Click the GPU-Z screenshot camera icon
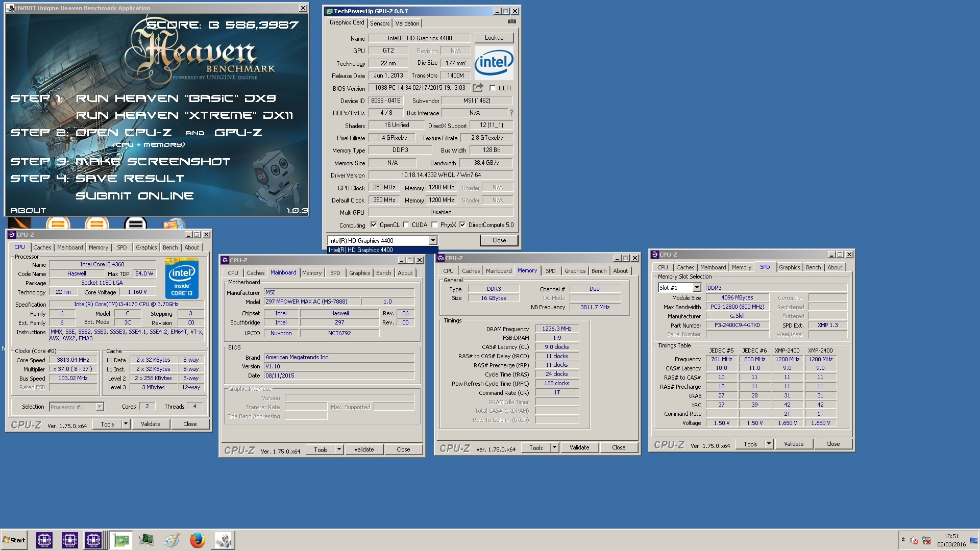980x551 pixels. (x=511, y=21)
